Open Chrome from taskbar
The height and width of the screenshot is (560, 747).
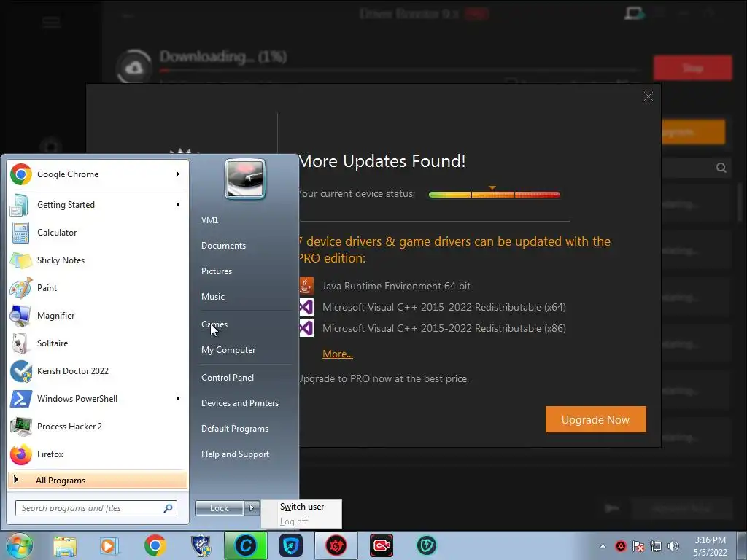(x=155, y=545)
